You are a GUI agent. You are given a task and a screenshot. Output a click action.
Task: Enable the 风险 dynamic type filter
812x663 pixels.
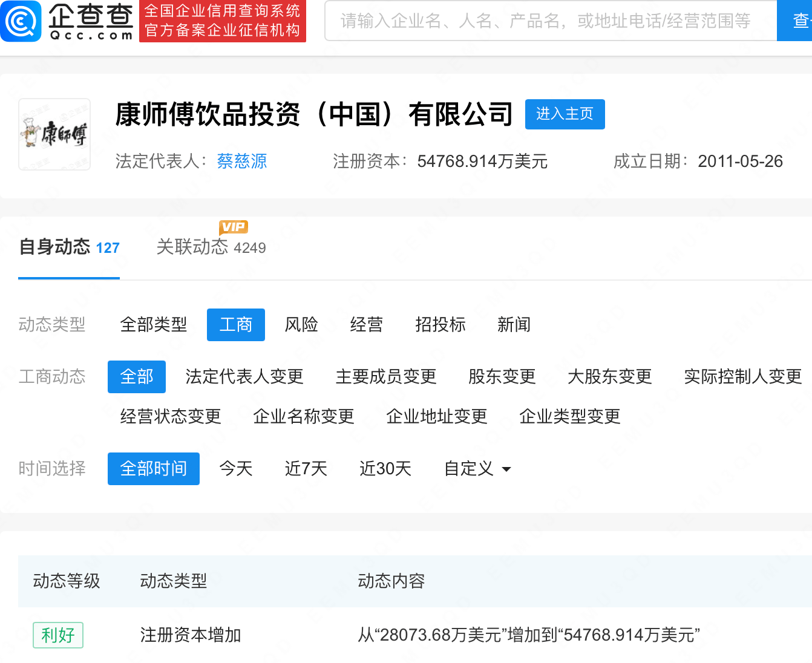click(301, 325)
